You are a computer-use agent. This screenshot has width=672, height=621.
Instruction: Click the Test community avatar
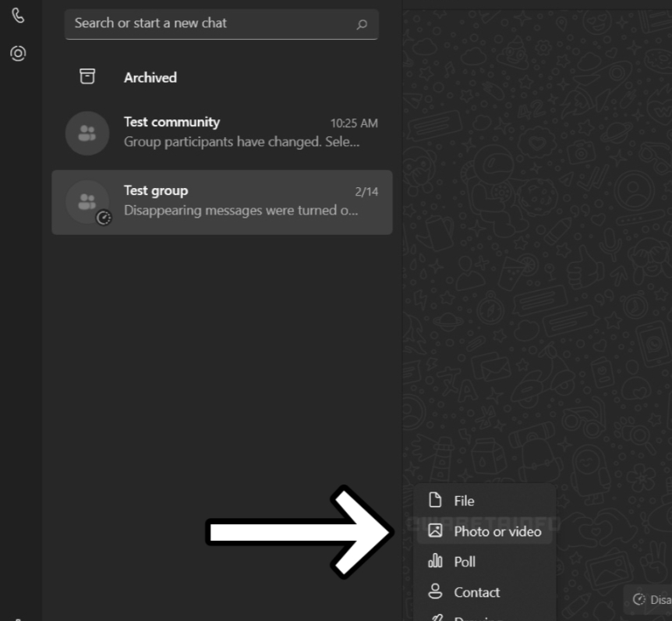[x=87, y=133]
